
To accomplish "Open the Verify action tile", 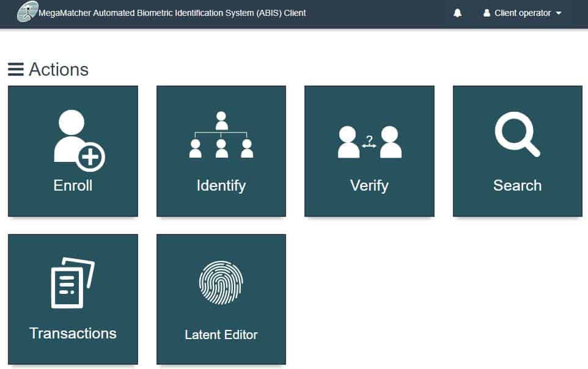I will 369,151.
